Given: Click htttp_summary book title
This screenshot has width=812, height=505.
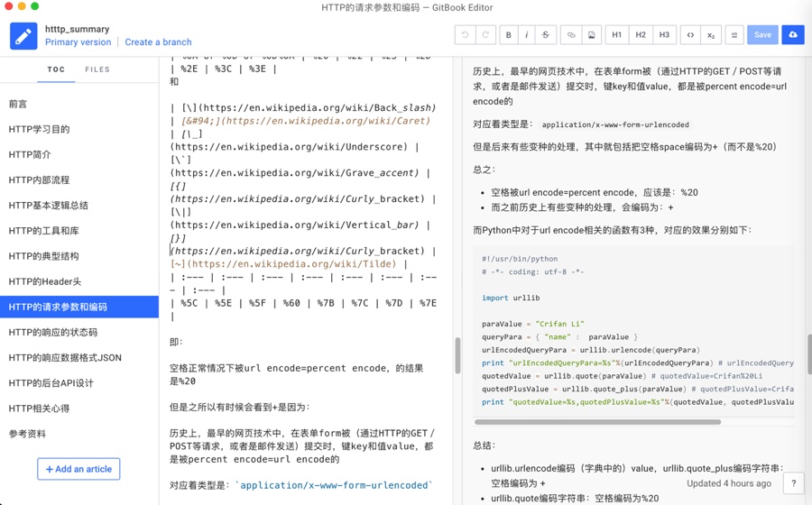Looking at the screenshot, I should coord(78,29).
